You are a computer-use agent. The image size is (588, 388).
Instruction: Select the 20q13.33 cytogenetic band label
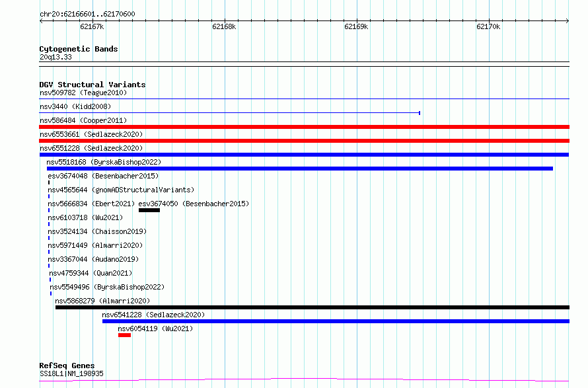coord(55,57)
